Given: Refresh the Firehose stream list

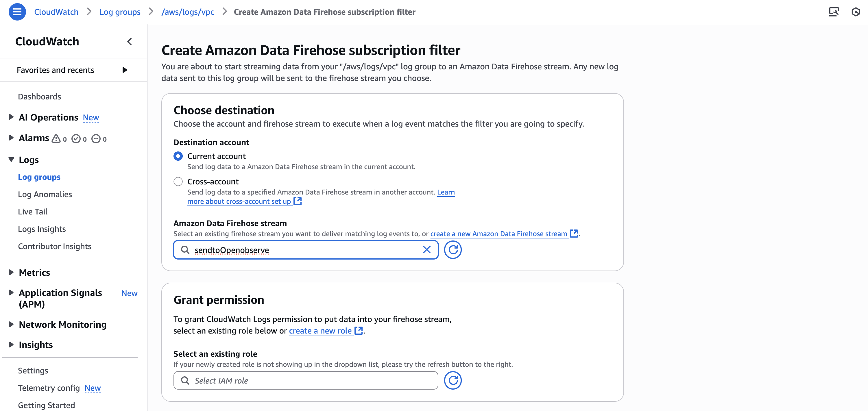Looking at the screenshot, I should (x=453, y=250).
